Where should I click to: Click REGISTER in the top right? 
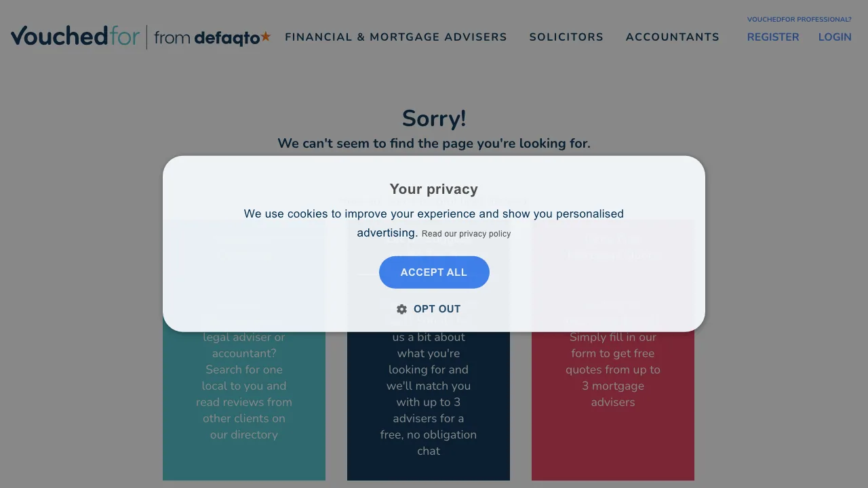pyautogui.click(x=773, y=37)
